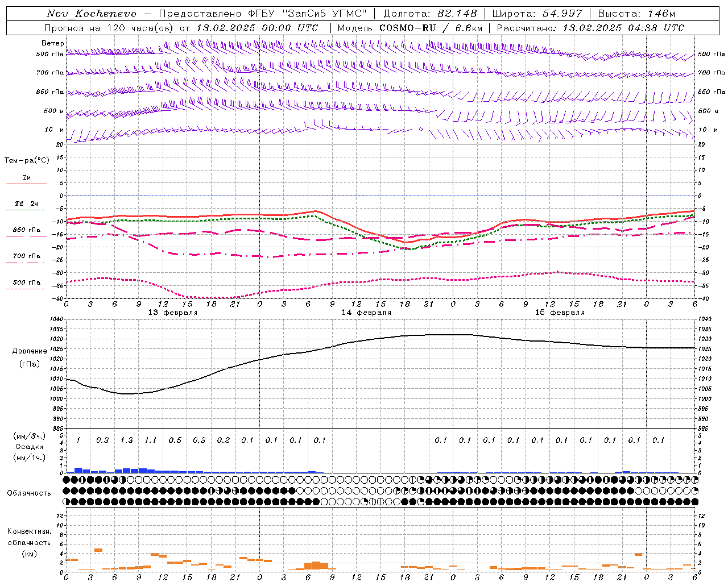Click the '2м' temperature legend entry
728x582 pixels.
pos(26,177)
